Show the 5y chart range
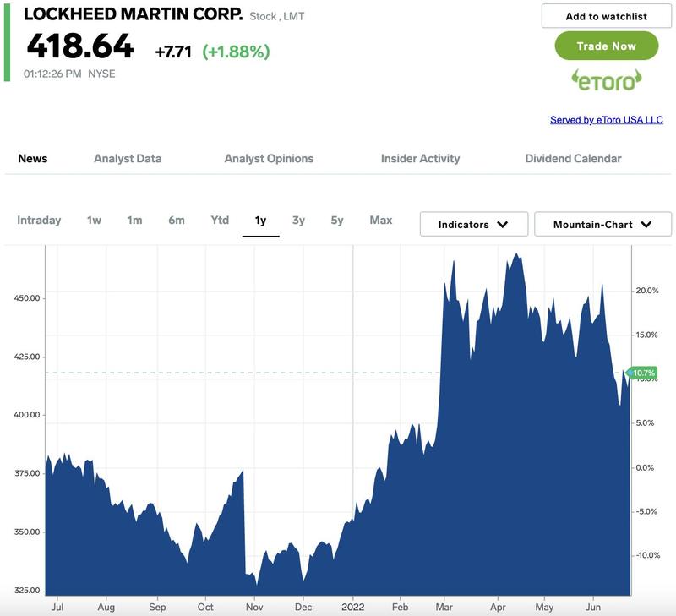The height and width of the screenshot is (616, 676). (337, 221)
